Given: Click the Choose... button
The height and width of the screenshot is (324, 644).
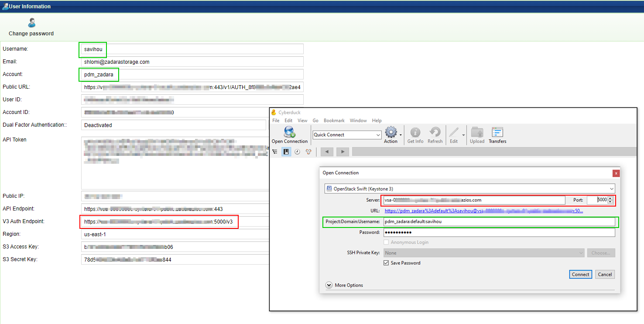Looking at the screenshot, I should pos(601,253).
